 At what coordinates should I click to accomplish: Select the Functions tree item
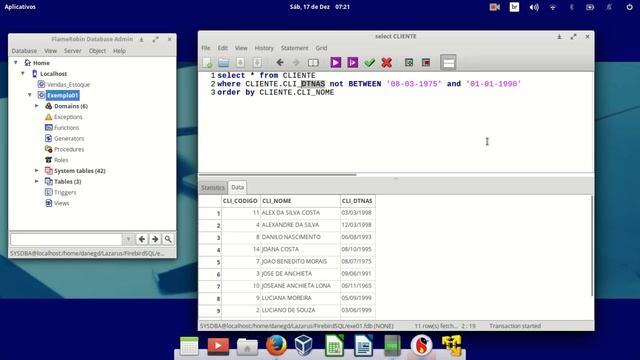[66, 127]
